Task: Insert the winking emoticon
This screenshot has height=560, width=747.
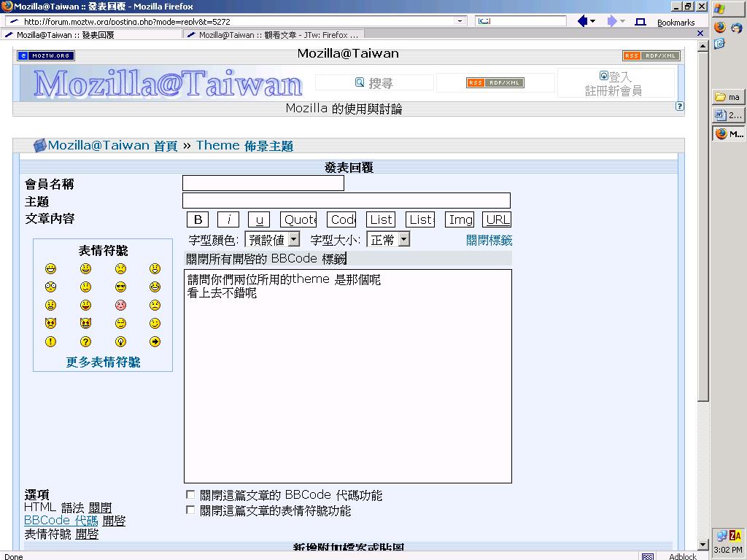Action: click(155, 323)
